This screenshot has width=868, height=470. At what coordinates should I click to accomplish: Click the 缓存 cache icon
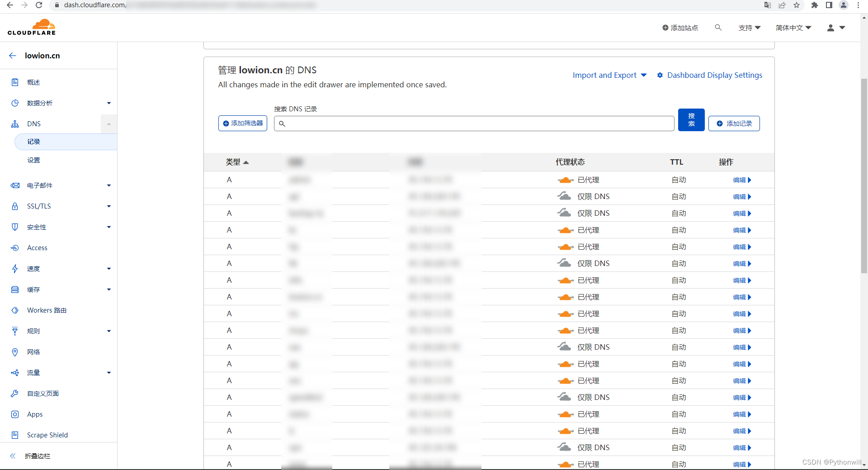tap(15, 290)
